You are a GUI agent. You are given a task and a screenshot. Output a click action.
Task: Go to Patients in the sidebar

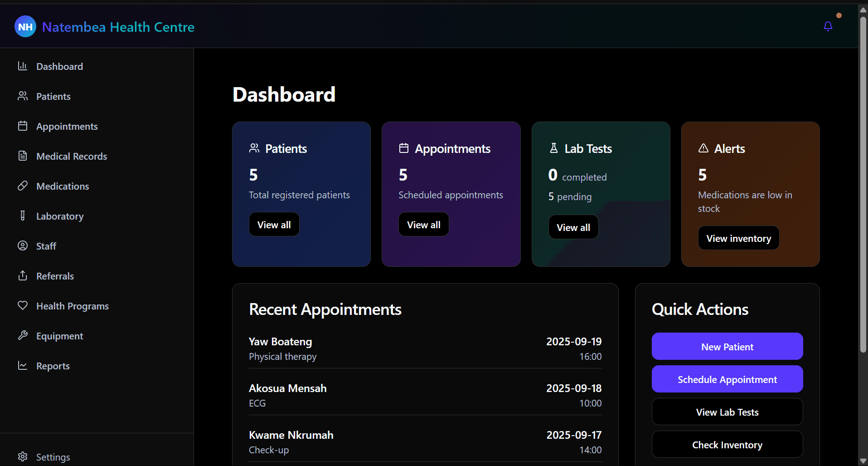(97, 96)
